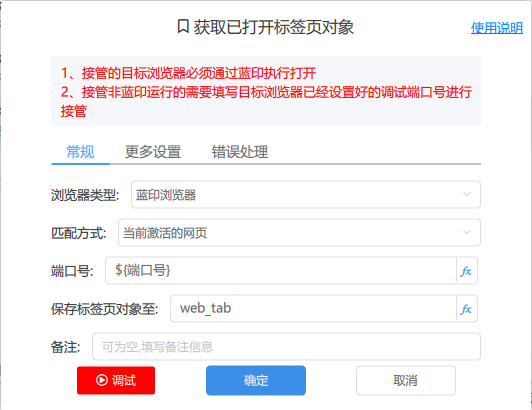Image resolution: width=532 pixels, height=410 pixels.
Task: Click the 获取已打开标签页对象 title text
Action: 274,27
